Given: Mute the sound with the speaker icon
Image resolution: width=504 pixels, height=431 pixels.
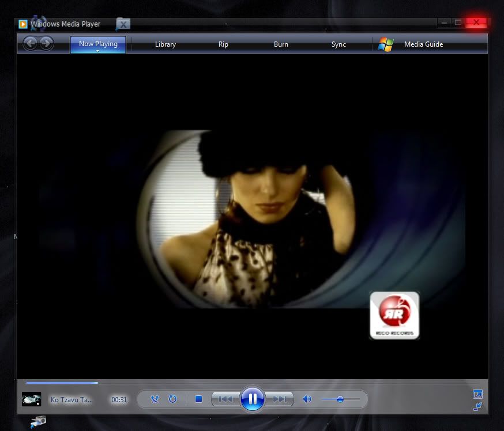Looking at the screenshot, I should click(x=307, y=399).
